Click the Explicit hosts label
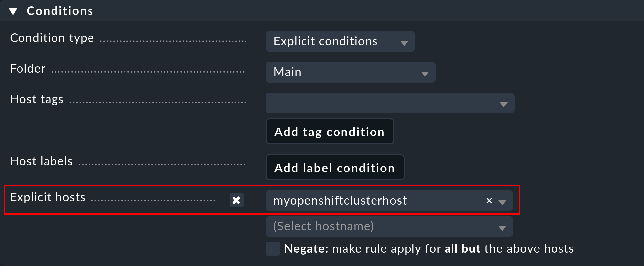Image resolution: width=644 pixels, height=266 pixels. [48, 197]
